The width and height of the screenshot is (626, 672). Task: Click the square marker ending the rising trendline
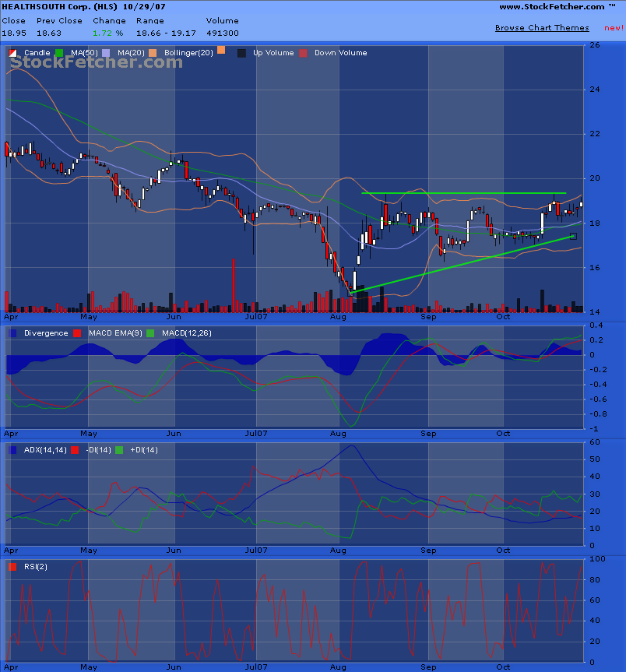(573, 236)
